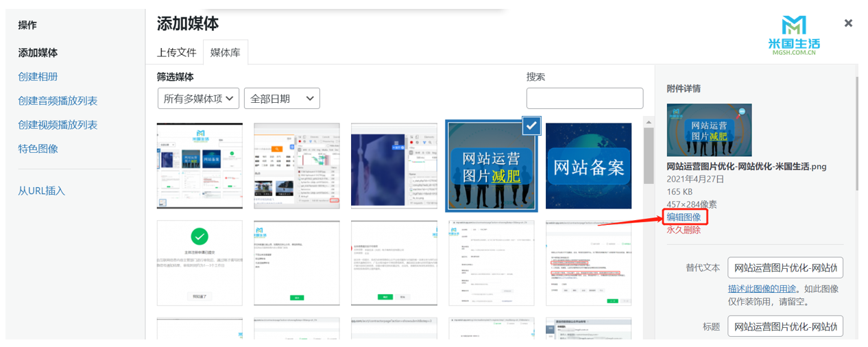Switch to the 媒体库 tab

(225, 52)
